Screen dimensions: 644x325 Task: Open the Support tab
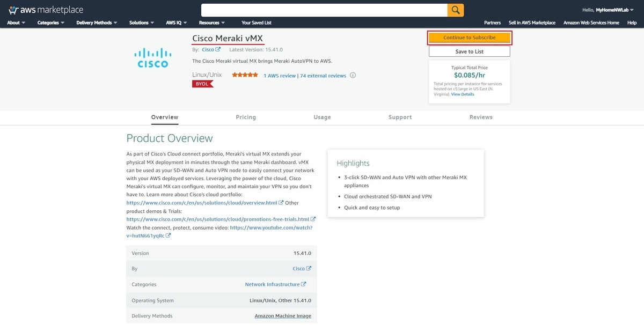pyautogui.click(x=400, y=117)
